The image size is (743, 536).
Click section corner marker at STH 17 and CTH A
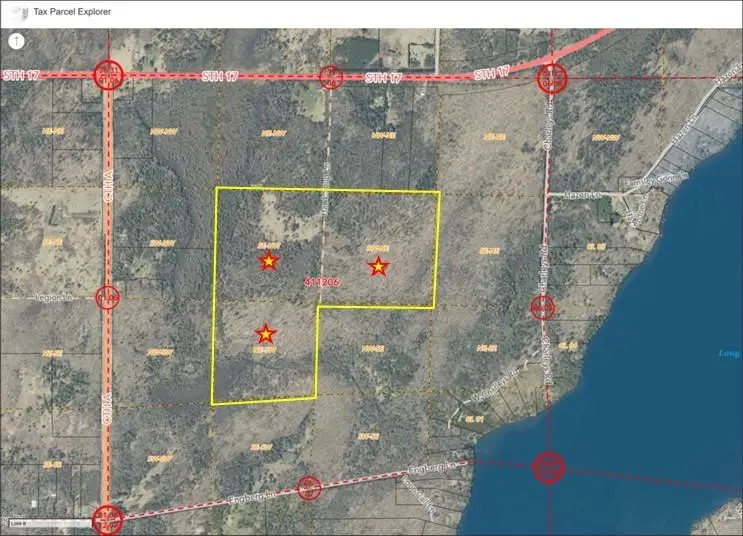point(108,76)
